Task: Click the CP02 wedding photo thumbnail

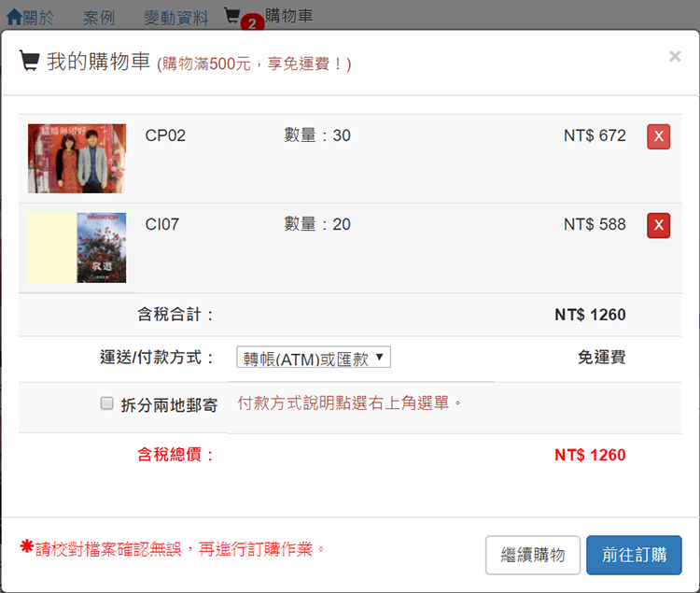Action: 77,158
